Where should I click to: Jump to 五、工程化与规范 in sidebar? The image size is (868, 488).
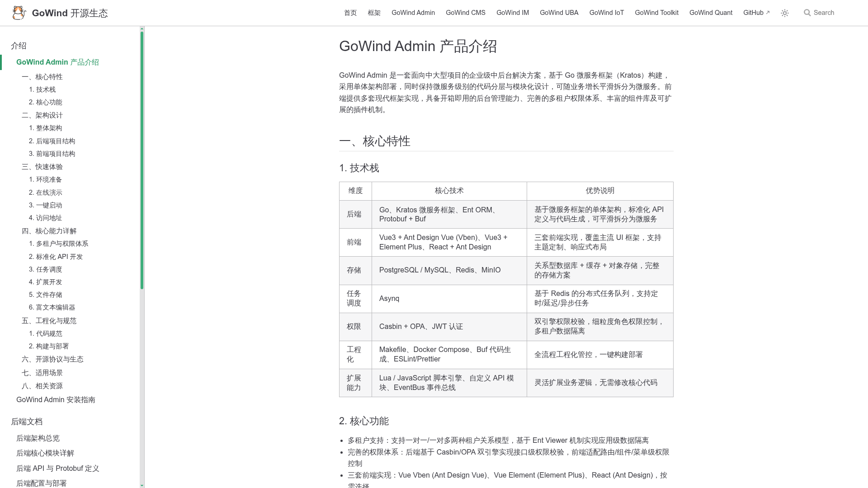click(x=49, y=321)
